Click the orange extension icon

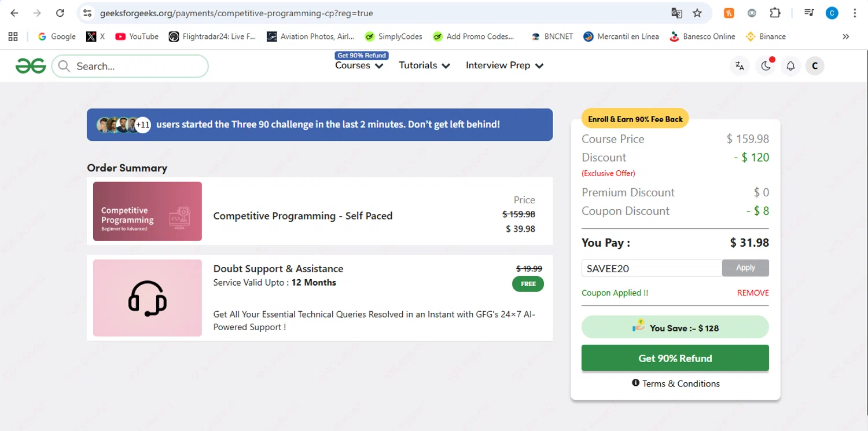[x=729, y=13]
